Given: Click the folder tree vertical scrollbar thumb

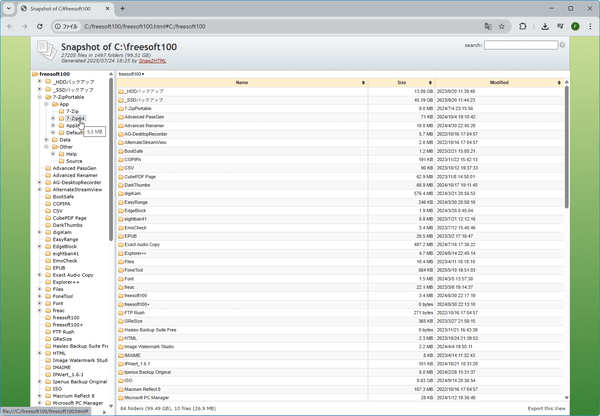Looking at the screenshot, I should [111, 159].
